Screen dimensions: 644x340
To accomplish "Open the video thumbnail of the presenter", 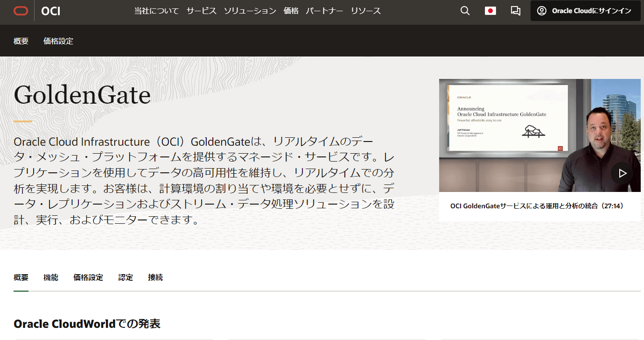I will click(x=540, y=135).
